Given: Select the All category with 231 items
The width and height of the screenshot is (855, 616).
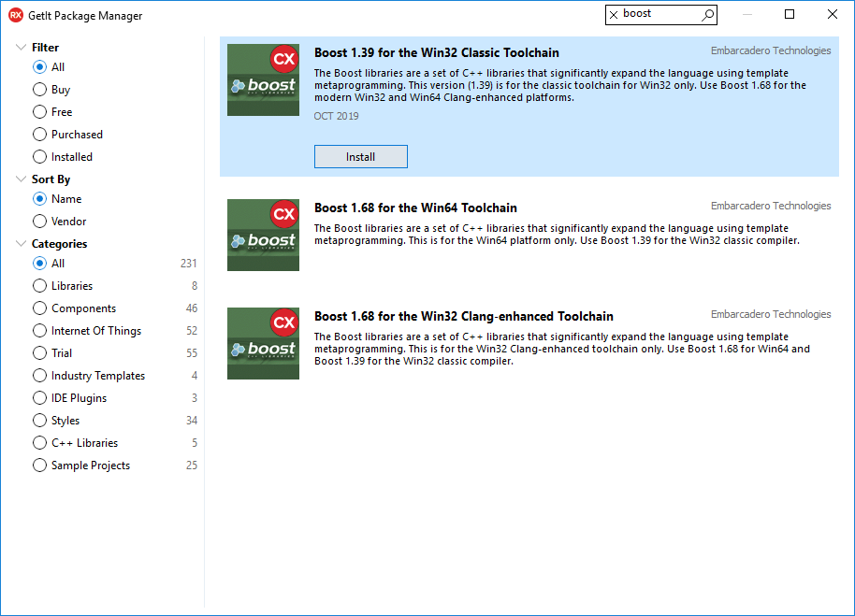Looking at the screenshot, I should pyautogui.click(x=39, y=263).
